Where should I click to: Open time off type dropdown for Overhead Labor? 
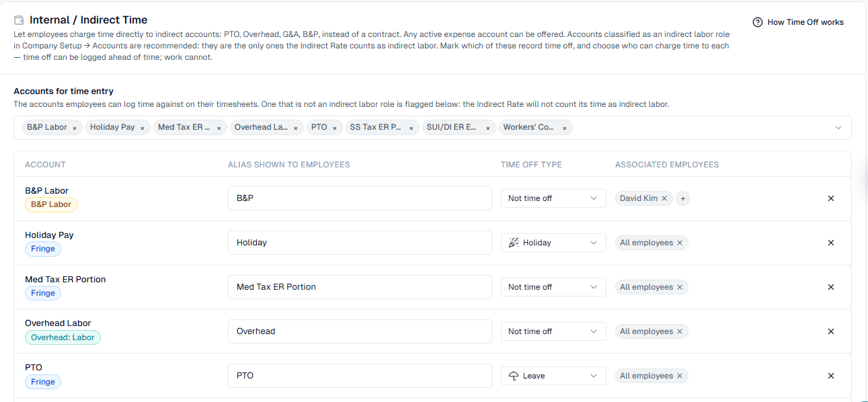coord(553,331)
